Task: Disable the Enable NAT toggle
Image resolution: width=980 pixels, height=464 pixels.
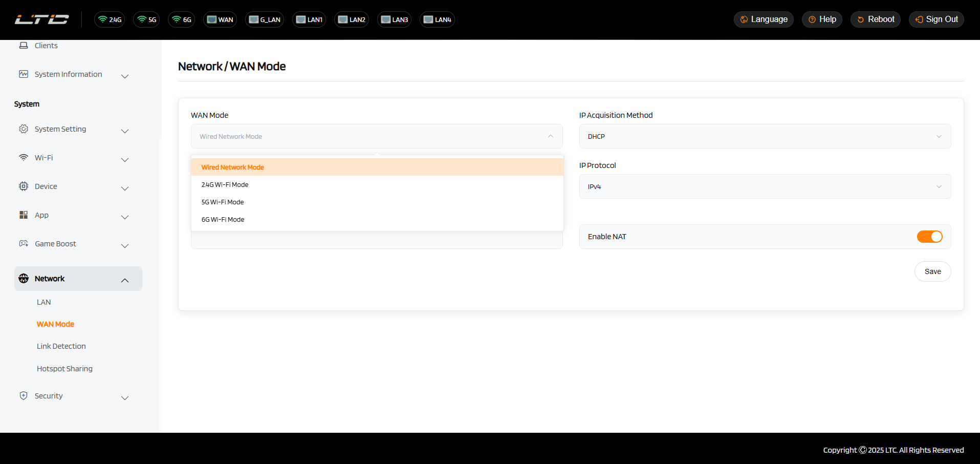Action: pyautogui.click(x=929, y=237)
